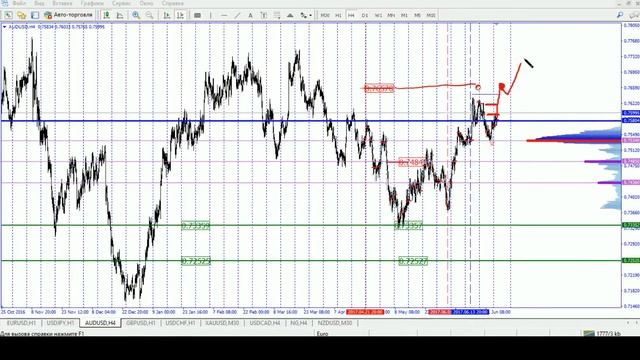
Task: Open the Окно menu
Action: point(146,3)
